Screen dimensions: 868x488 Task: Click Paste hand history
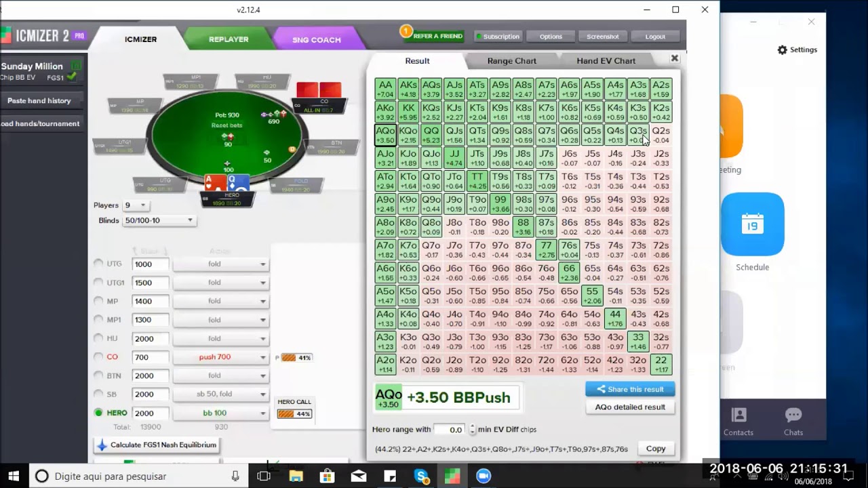(x=39, y=100)
